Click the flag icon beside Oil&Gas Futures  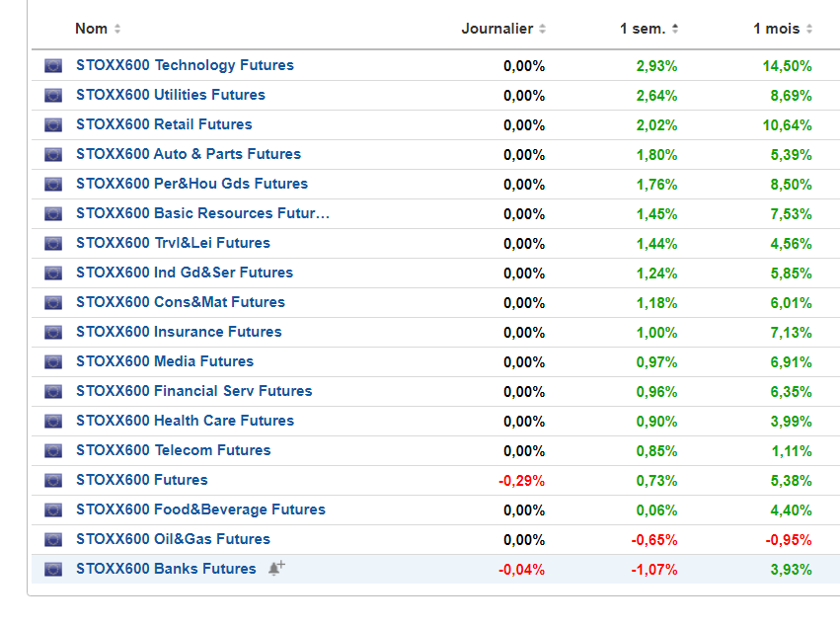(x=53, y=540)
